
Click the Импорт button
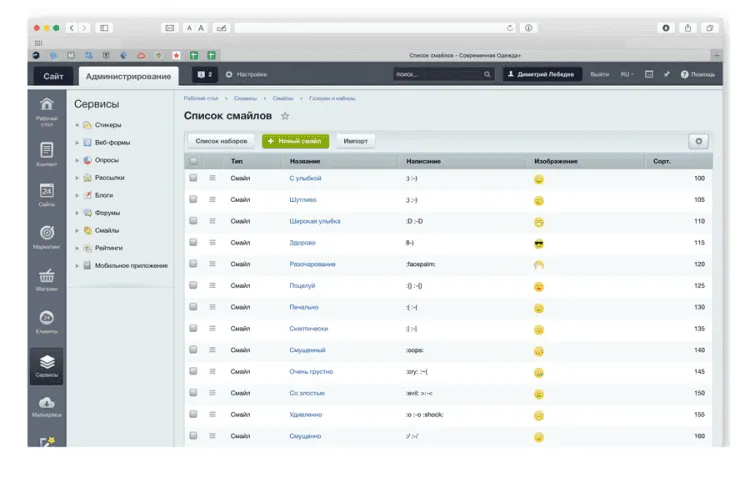(x=355, y=141)
